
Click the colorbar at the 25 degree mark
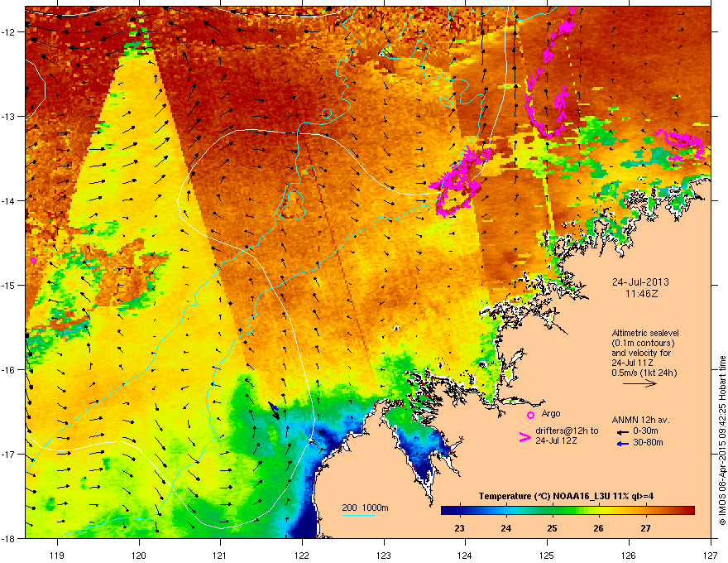click(552, 511)
